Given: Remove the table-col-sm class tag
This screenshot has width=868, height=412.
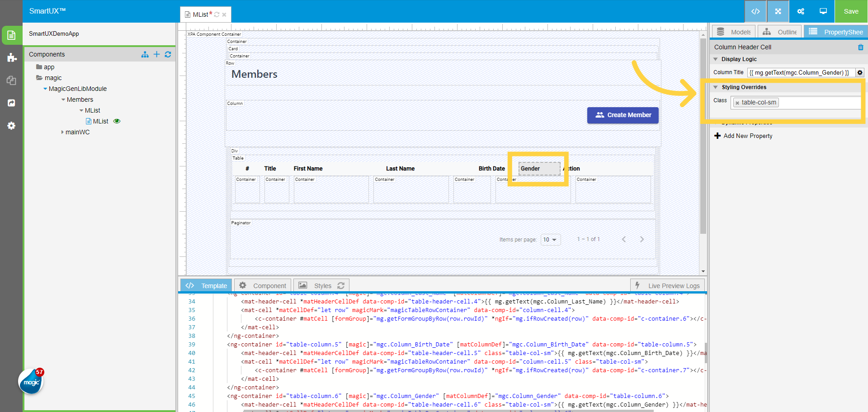Looking at the screenshot, I should 737,103.
